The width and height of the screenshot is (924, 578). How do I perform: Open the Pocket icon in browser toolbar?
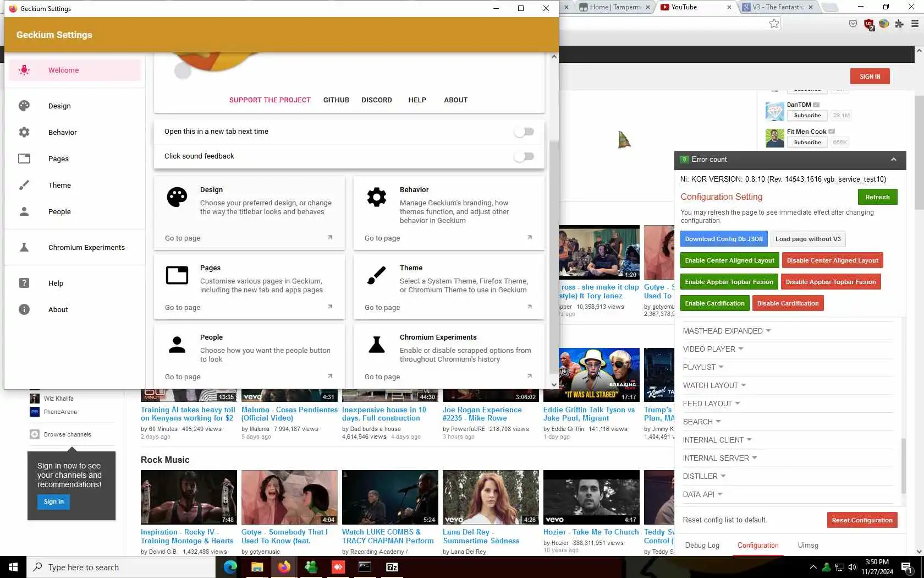(x=853, y=24)
